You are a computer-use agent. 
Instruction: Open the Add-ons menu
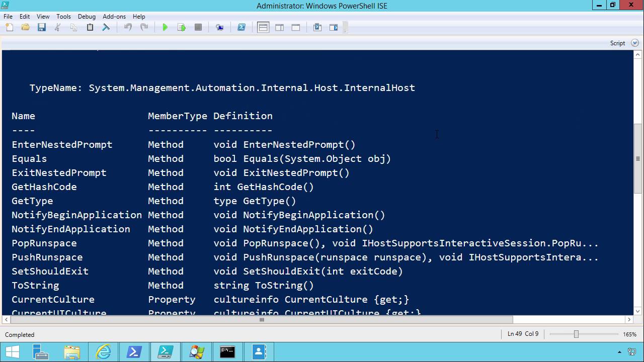114,17
